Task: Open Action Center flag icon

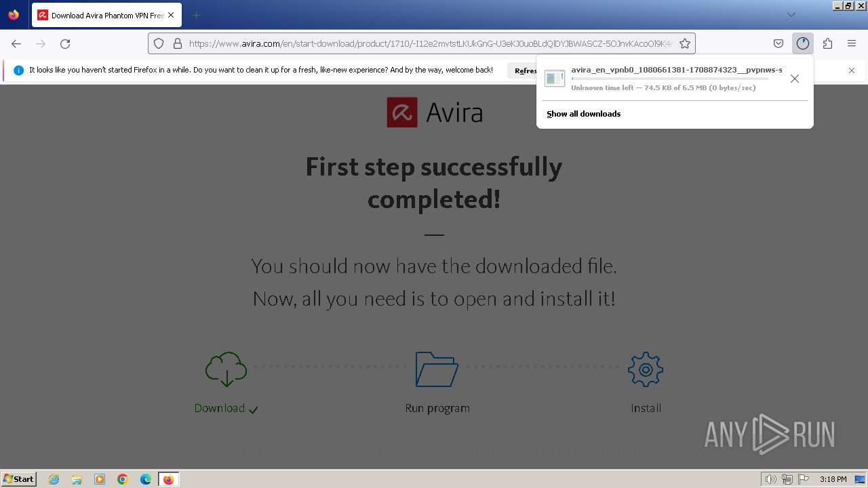Action: [803, 479]
